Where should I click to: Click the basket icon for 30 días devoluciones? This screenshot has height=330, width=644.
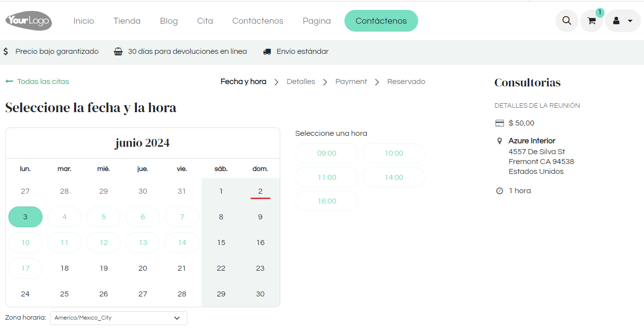[x=118, y=51]
